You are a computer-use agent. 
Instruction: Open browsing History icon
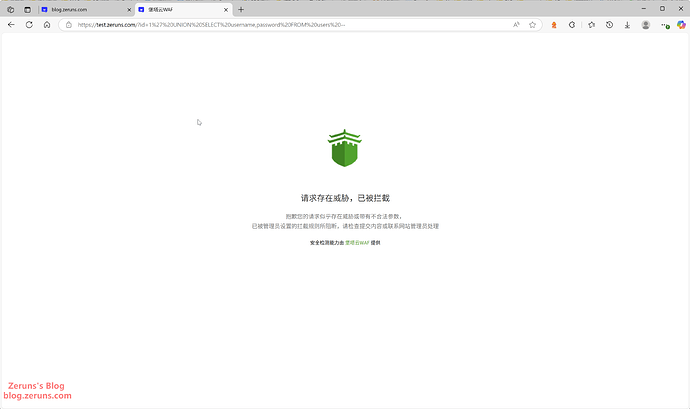609,25
